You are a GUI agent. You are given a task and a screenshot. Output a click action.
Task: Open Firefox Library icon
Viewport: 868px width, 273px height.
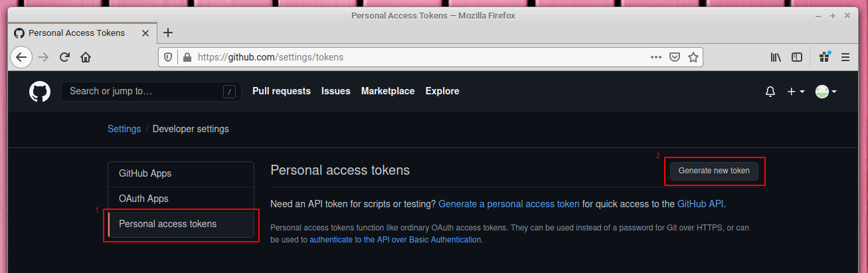click(776, 57)
